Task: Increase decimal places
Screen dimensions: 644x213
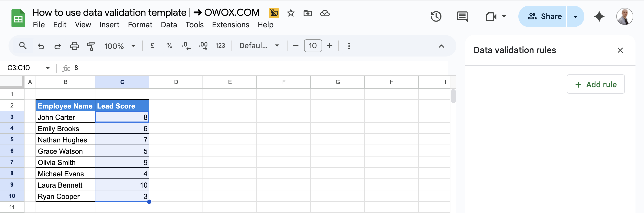Action: 203,46
